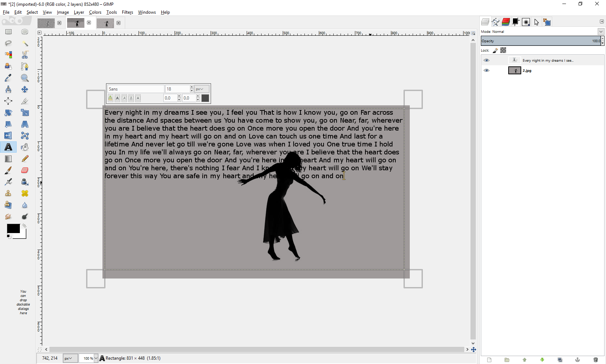Select the Free Select lasso tool

point(8,43)
